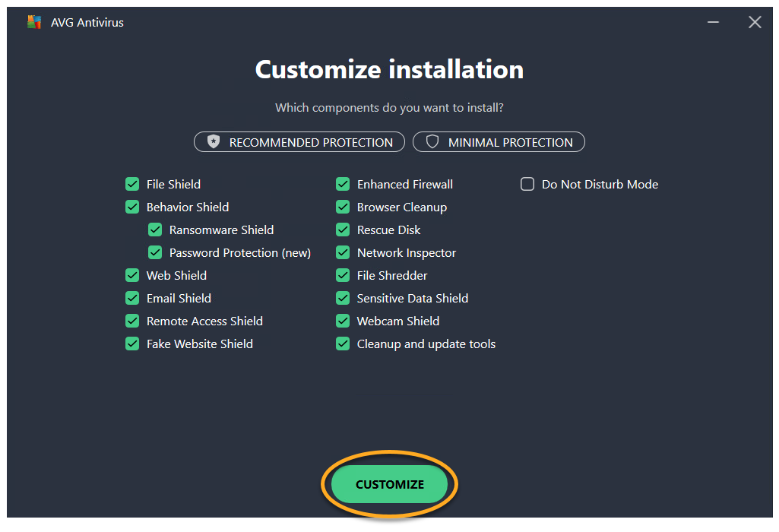Deselect the Webcam Shield checkbox
Viewport: 779px width, 532px height.
(343, 321)
